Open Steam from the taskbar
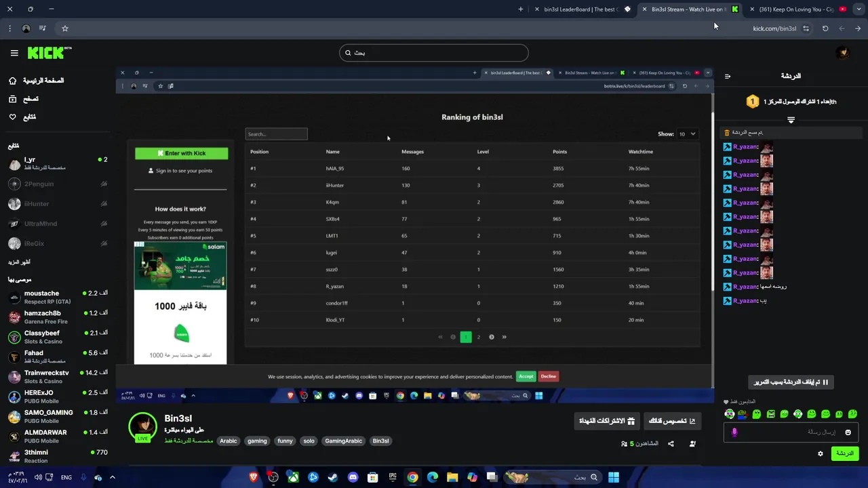 coord(333,477)
